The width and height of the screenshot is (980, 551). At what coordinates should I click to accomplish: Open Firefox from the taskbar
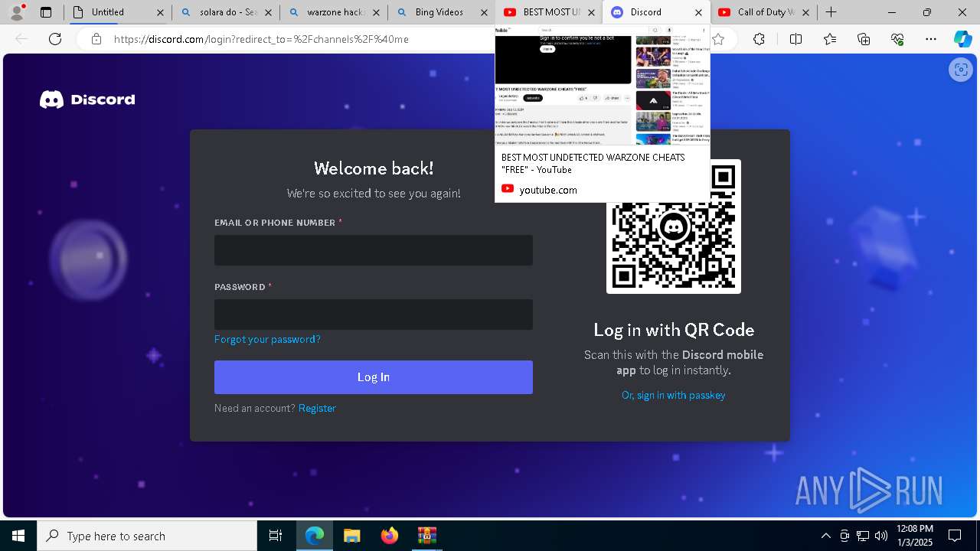click(390, 536)
